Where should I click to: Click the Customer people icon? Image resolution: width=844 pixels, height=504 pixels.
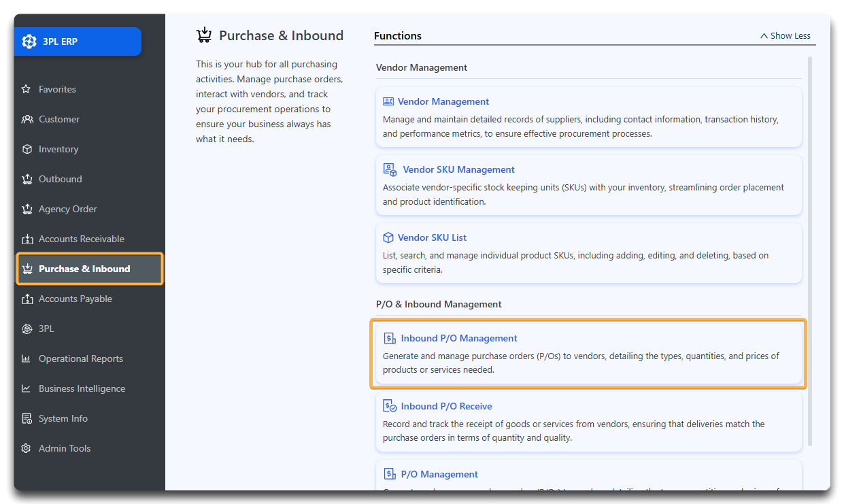(27, 119)
